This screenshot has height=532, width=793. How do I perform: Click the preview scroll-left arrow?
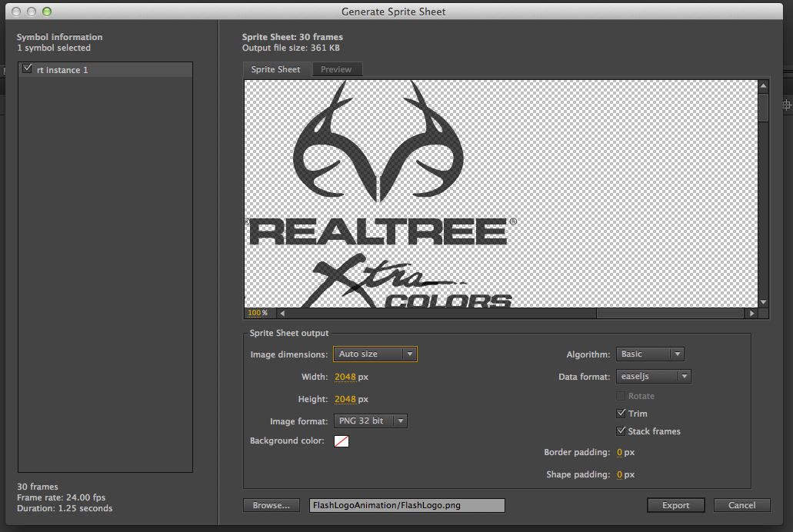[282, 314]
